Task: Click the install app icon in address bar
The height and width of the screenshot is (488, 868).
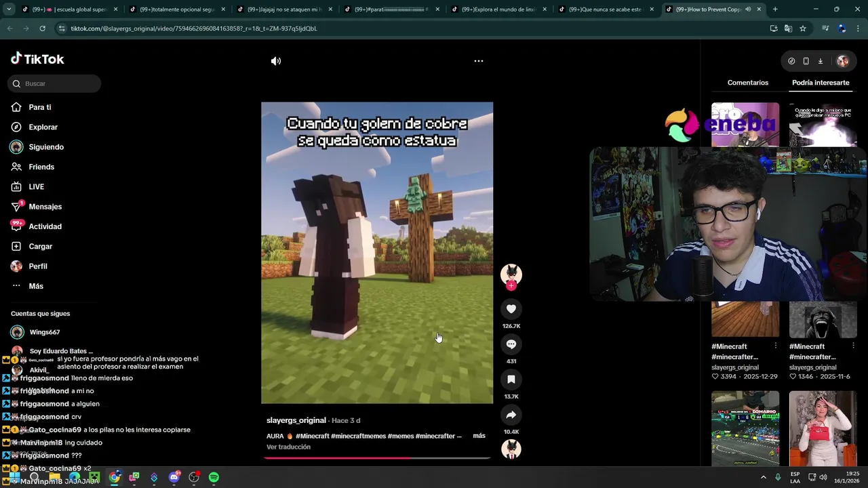Action: point(774,28)
